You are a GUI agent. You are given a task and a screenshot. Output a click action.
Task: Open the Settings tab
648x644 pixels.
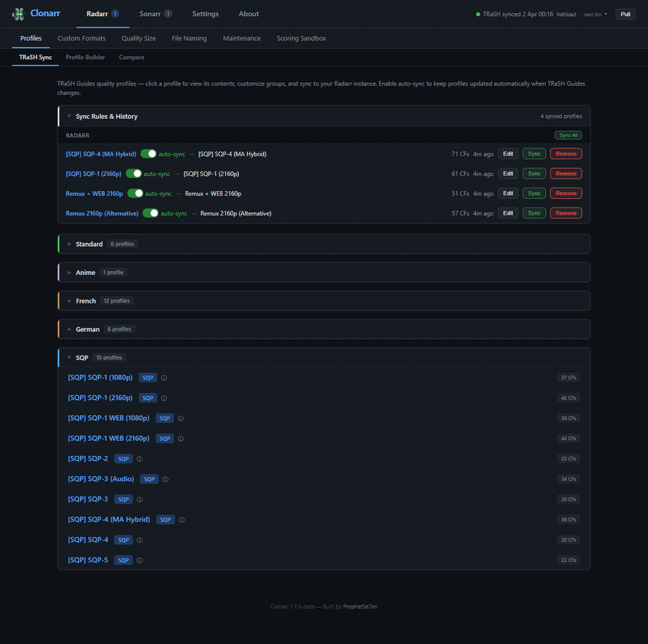205,14
